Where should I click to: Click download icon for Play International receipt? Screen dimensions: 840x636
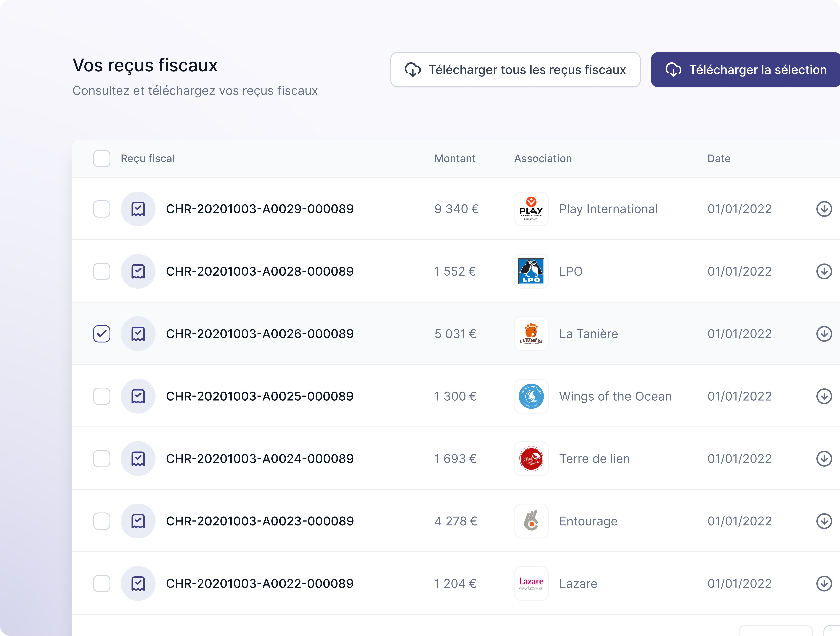pos(824,209)
